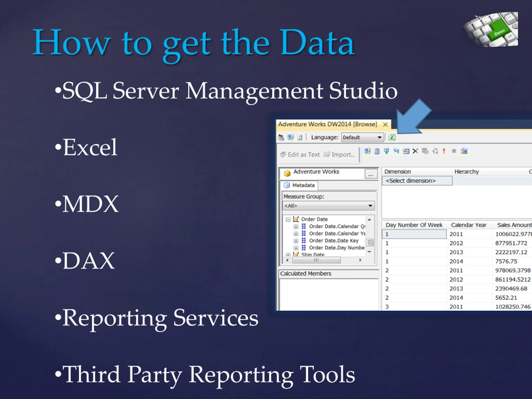Image resolution: width=532 pixels, height=399 pixels.
Task: Click the grayed Prepare Query icon
Action: [425, 151]
